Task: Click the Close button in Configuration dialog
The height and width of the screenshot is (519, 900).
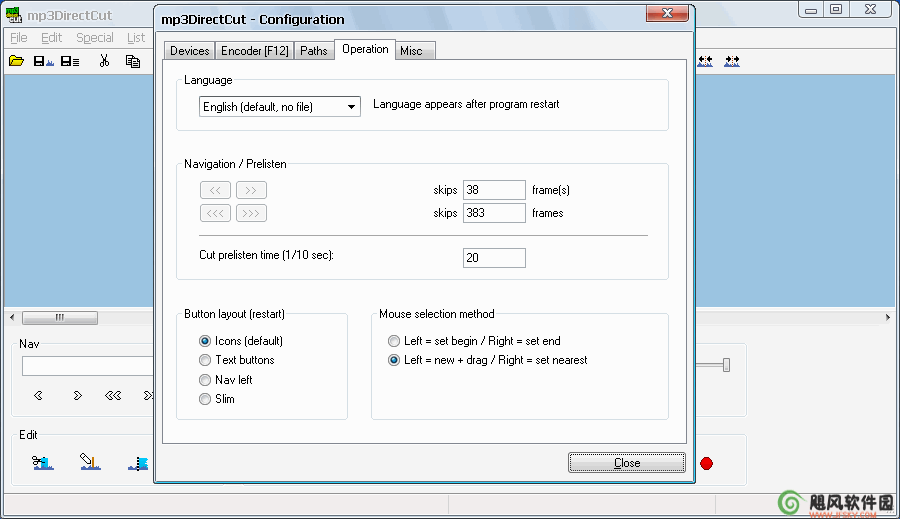Action: [627, 463]
